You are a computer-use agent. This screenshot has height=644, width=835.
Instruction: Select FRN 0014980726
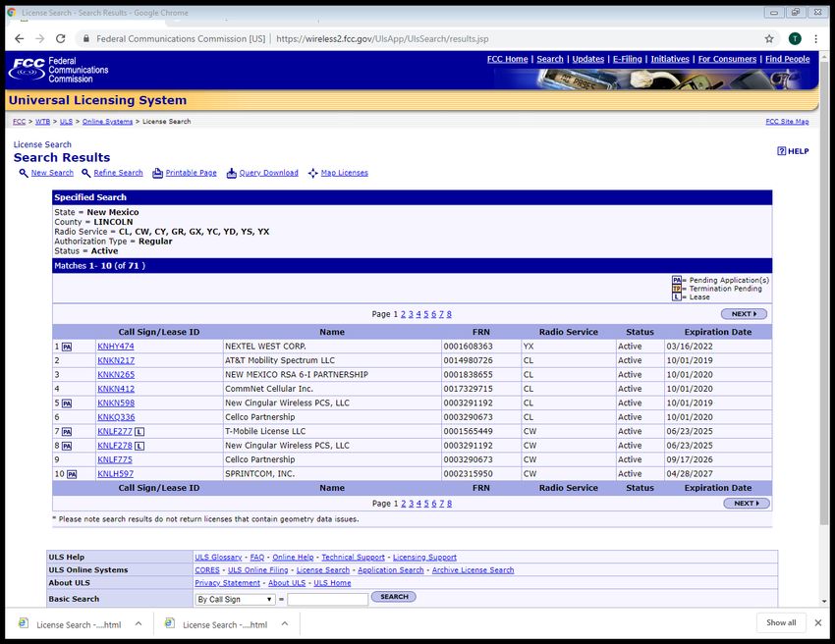(468, 361)
